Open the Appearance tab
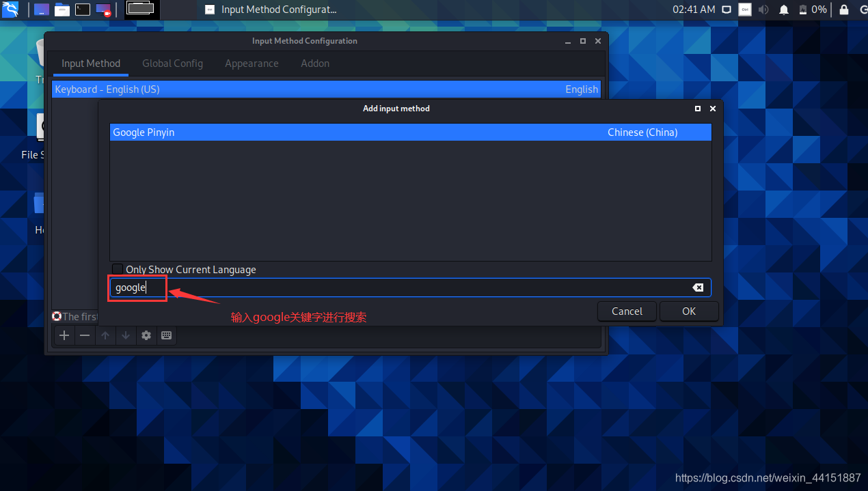 click(x=252, y=64)
